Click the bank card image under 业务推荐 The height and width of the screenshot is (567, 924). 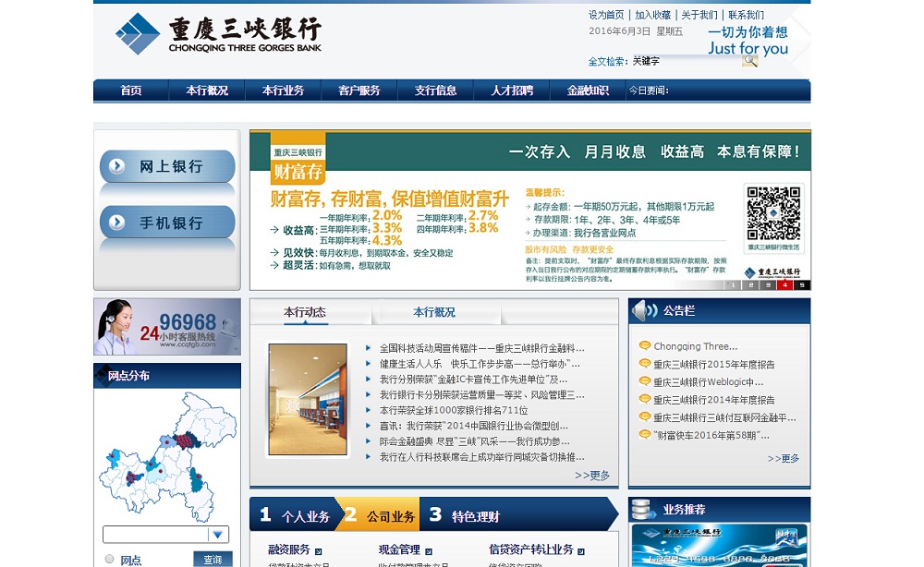(x=719, y=546)
